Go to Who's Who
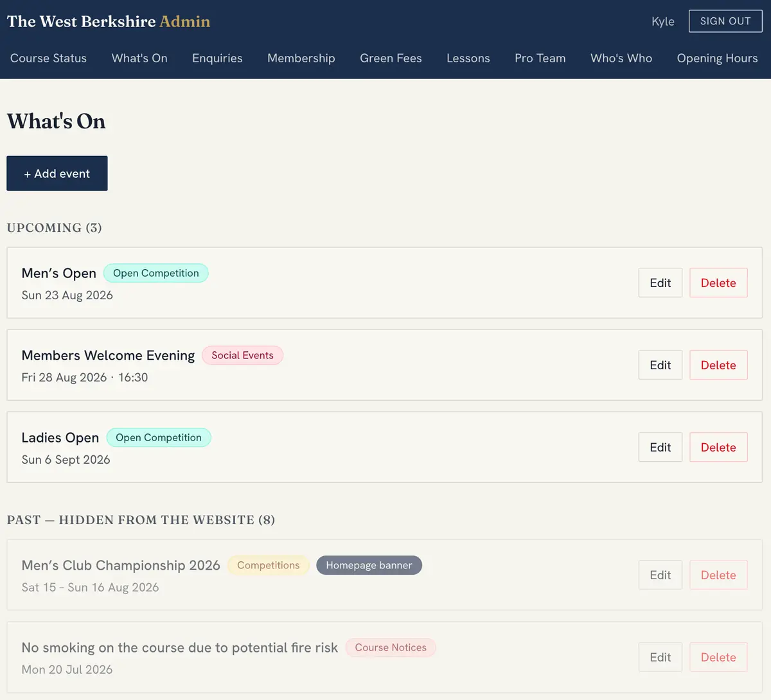 coord(621,58)
